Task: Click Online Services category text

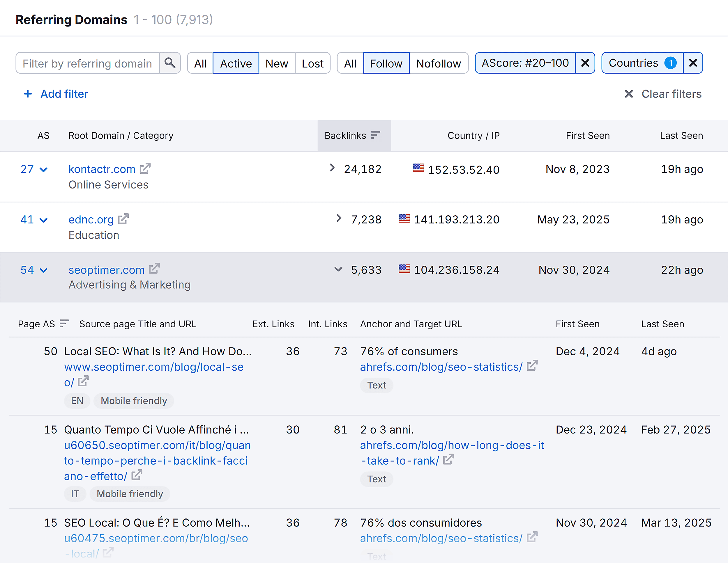Action: pyautogui.click(x=108, y=184)
